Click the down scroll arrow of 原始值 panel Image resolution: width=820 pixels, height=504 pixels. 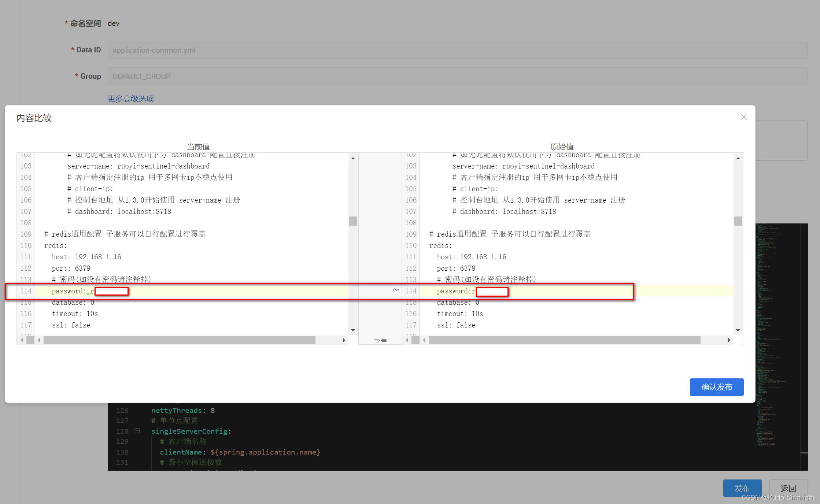[x=739, y=330]
